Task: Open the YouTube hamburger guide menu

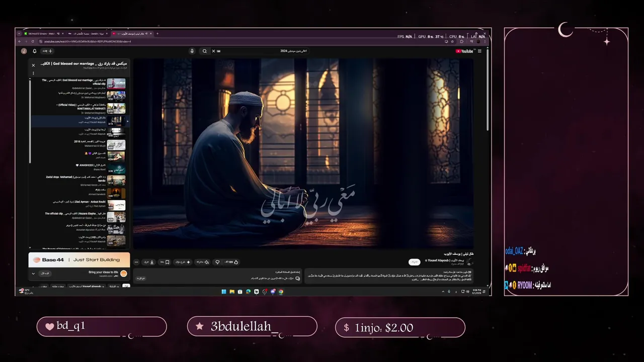Action: click(479, 51)
